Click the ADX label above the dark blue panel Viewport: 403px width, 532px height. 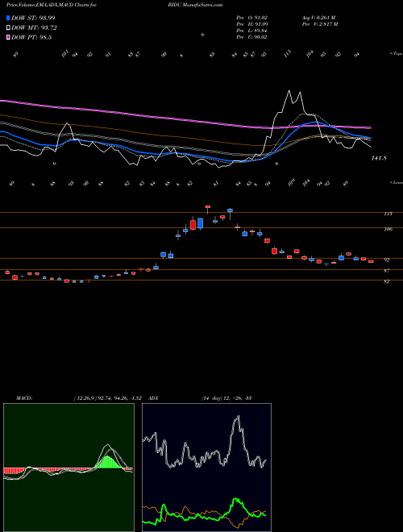tap(153, 398)
